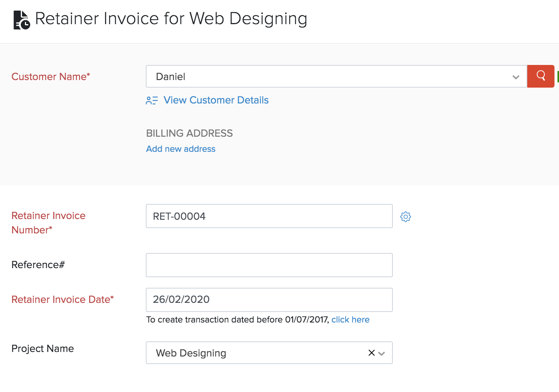The width and height of the screenshot is (559, 392).
Task: Focus the Reference# input field
Action: [269, 265]
